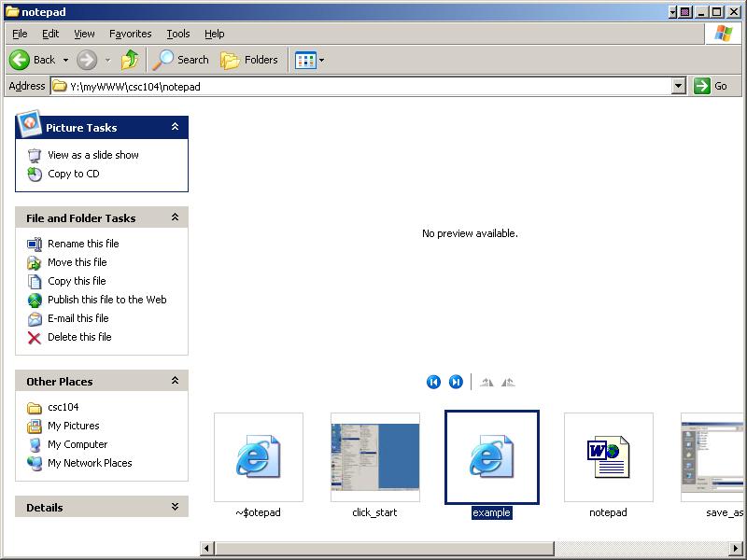747x560 pixels.
Task: Click the E-mail envelope icon
Action: click(35, 319)
